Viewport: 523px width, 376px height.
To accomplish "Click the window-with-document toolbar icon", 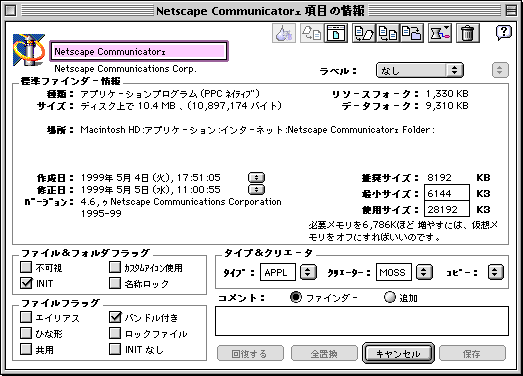I will 336,33.
